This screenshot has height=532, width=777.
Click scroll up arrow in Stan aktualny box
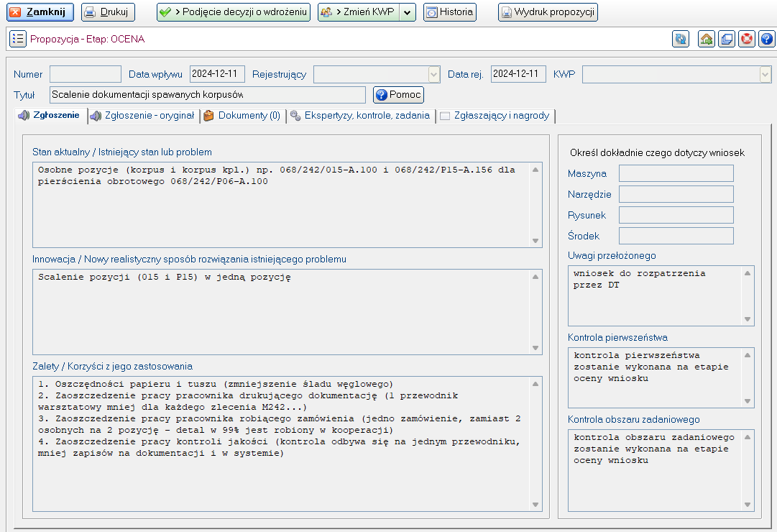[535, 170]
